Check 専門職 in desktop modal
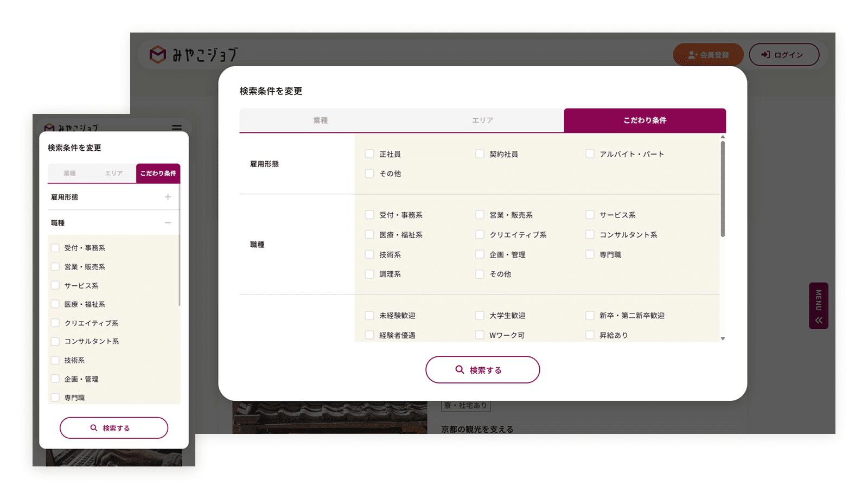The width and height of the screenshot is (868, 499). coord(590,254)
